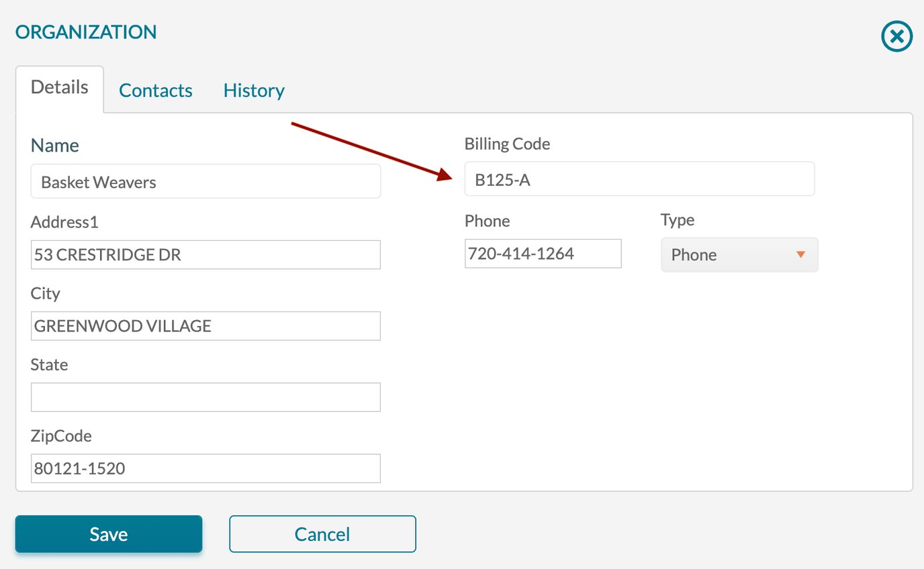Select the ZipCode field showing 80121-1520
Image resolution: width=924 pixels, height=569 pixels.
pos(205,468)
